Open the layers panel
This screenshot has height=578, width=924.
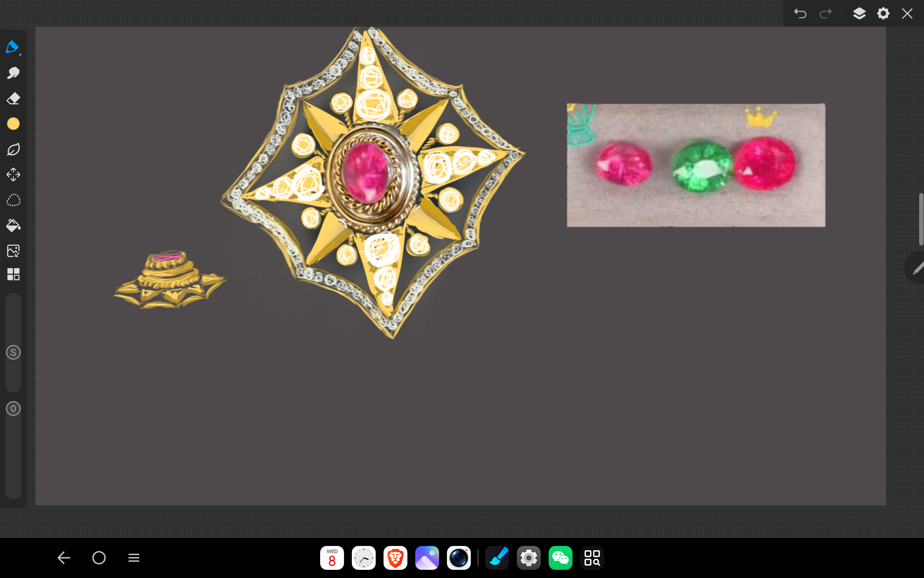859,14
